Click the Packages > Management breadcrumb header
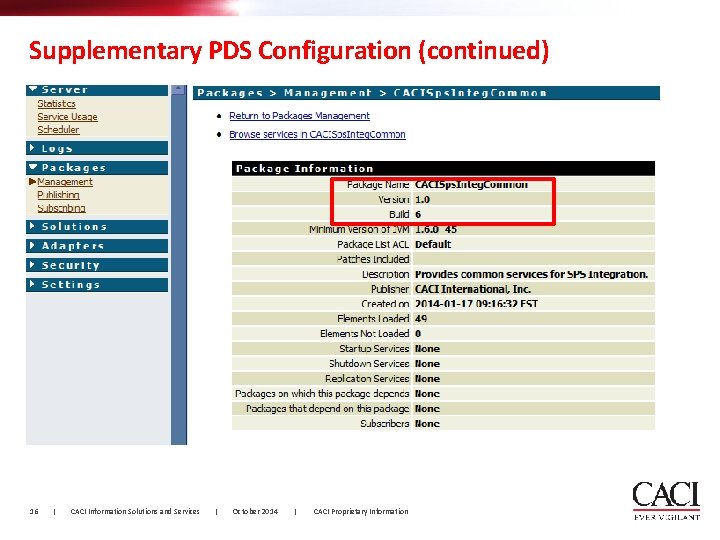This screenshot has height=540, width=720. (x=426, y=93)
